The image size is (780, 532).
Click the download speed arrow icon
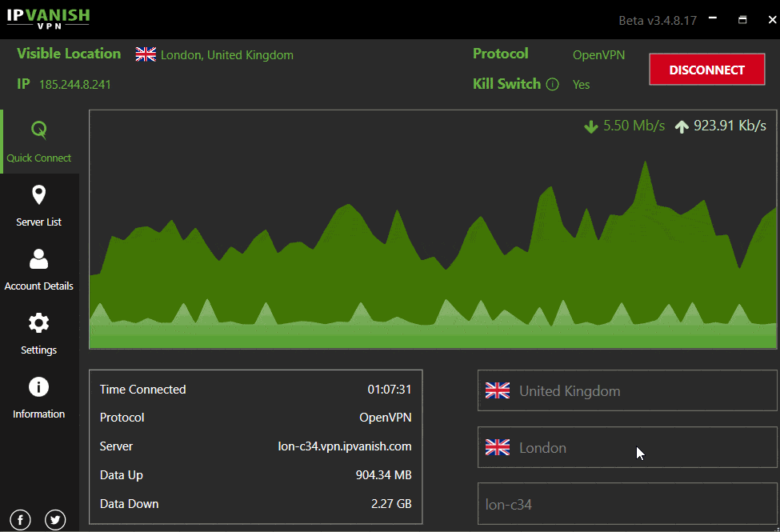[591, 126]
